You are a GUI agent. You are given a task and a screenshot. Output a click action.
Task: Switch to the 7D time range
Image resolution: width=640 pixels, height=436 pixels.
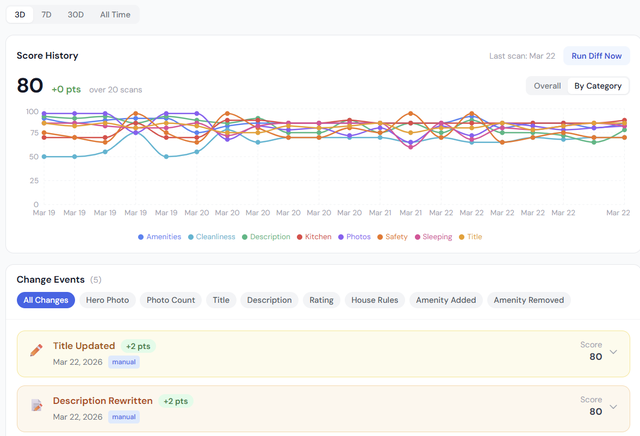(47, 15)
